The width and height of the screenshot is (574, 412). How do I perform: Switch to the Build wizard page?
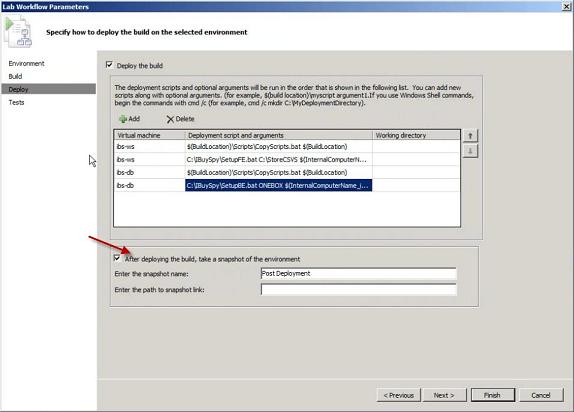click(15, 76)
